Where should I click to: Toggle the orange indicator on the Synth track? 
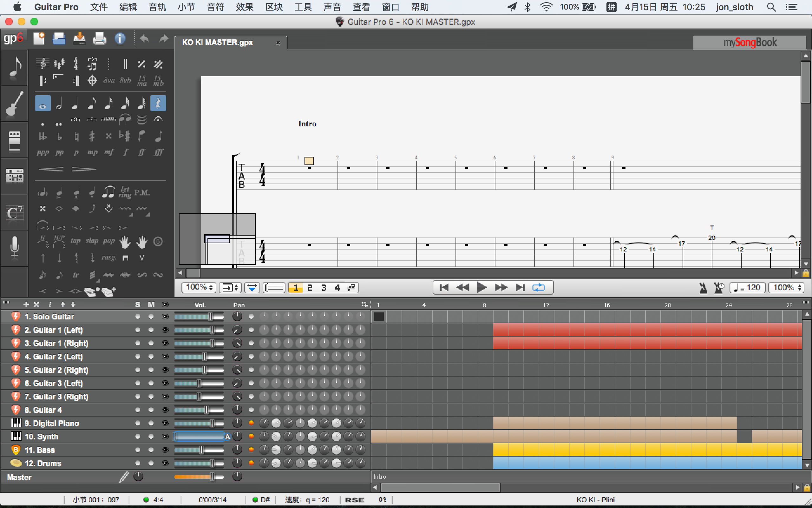click(x=251, y=437)
